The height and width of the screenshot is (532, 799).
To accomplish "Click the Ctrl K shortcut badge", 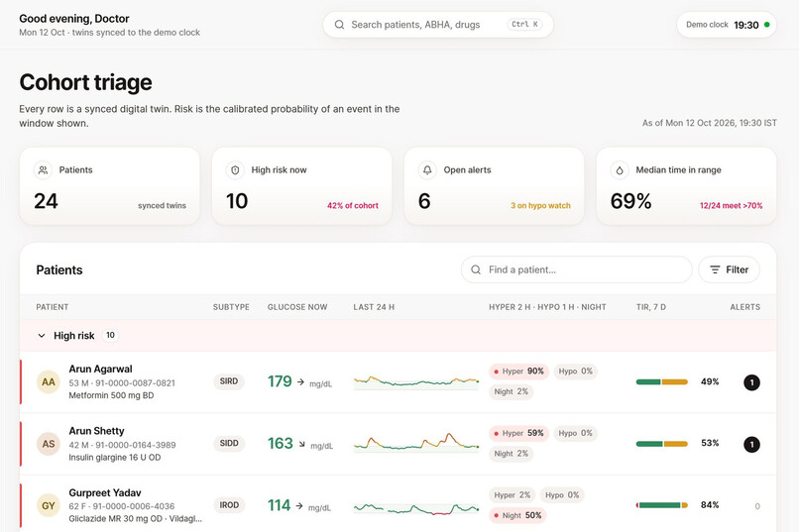I will (524, 25).
